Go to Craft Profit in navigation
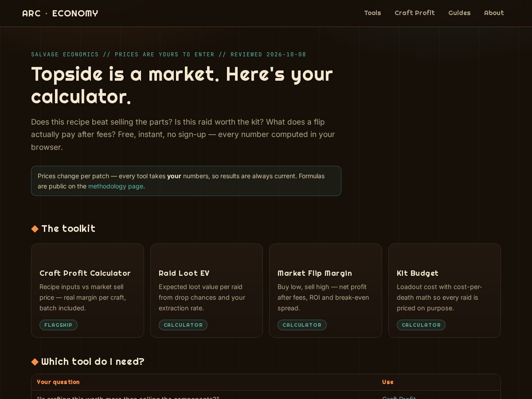This screenshot has width=532, height=399. click(x=415, y=13)
